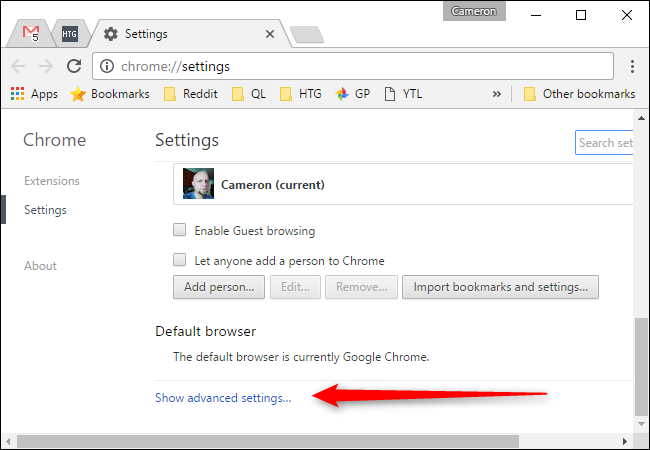Open the Other bookmarks folder
The width and height of the screenshot is (650, 450).
click(x=579, y=94)
